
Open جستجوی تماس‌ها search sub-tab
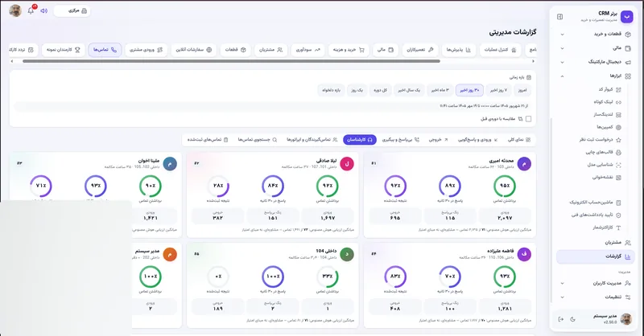coord(258,140)
